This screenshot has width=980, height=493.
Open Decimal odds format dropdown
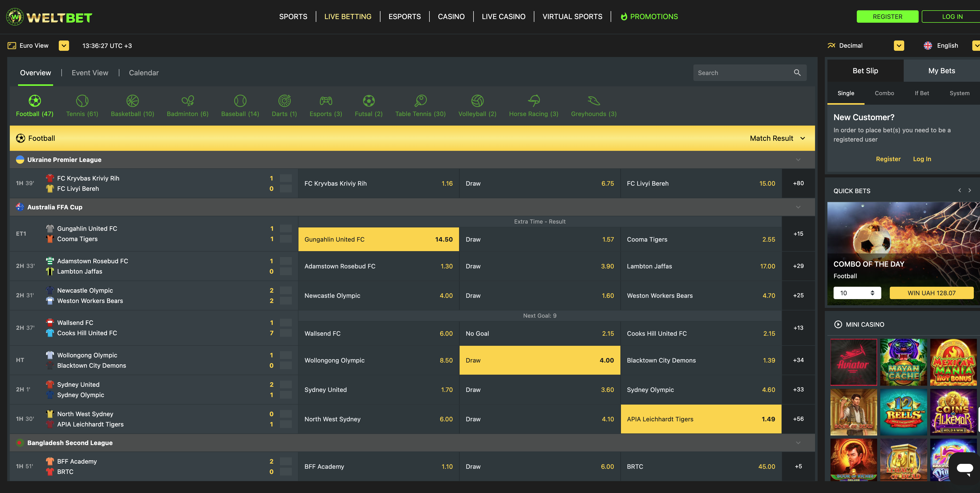[899, 46]
